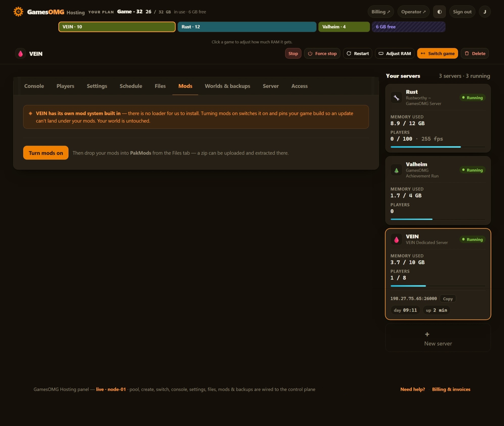Image resolution: width=504 pixels, height=426 pixels.
Task: Open the Operator external menu
Action: (413, 12)
